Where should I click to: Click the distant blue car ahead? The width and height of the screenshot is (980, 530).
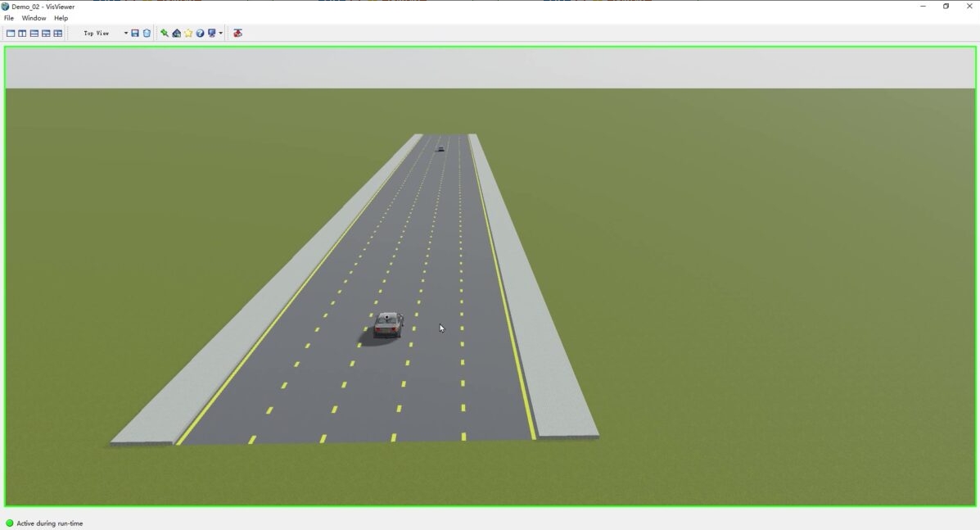click(440, 148)
